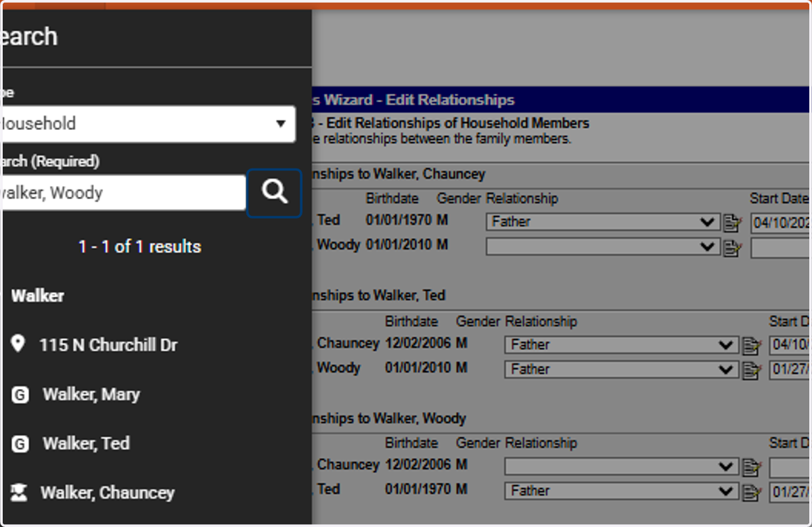Image resolution: width=812 pixels, height=527 pixels.
Task: Click the edit icon beside Chauncey's relationship to Ted
Action: 750,346
